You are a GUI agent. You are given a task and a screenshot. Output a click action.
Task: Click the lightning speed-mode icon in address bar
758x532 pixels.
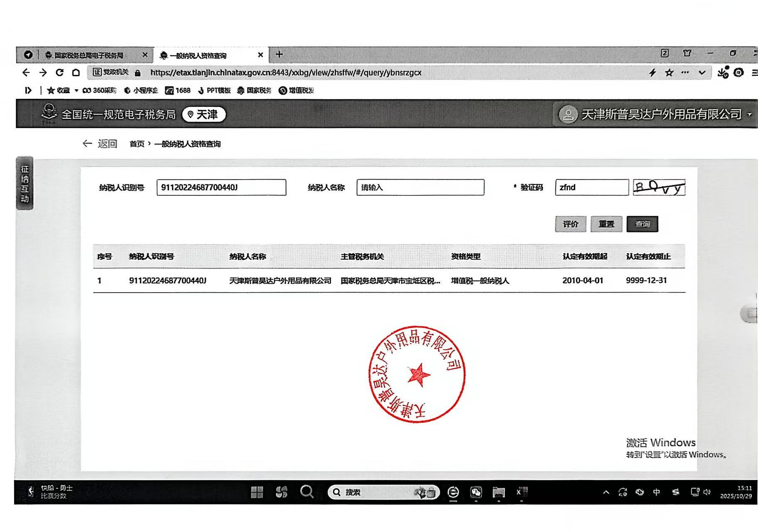(652, 73)
